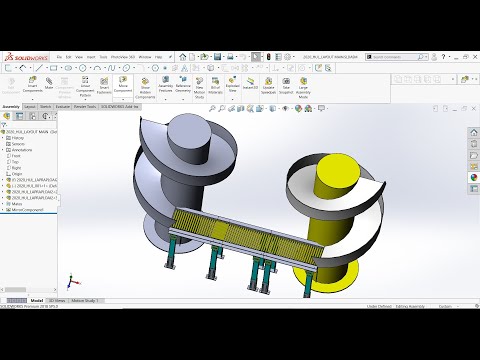The width and height of the screenshot is (480, 360).
Task: Click the Bill of Materials tool
Action: [215, 86]
